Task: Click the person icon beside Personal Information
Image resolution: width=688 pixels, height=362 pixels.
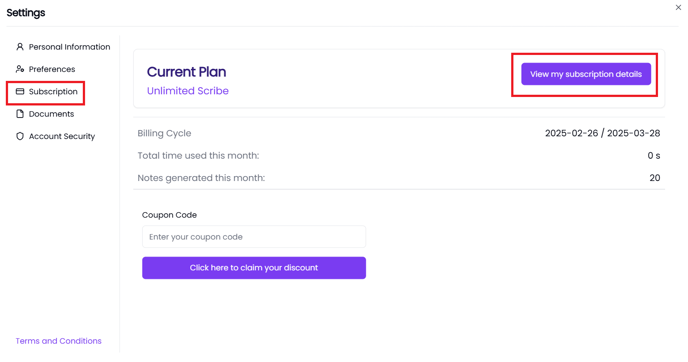Action: (20, 47)
